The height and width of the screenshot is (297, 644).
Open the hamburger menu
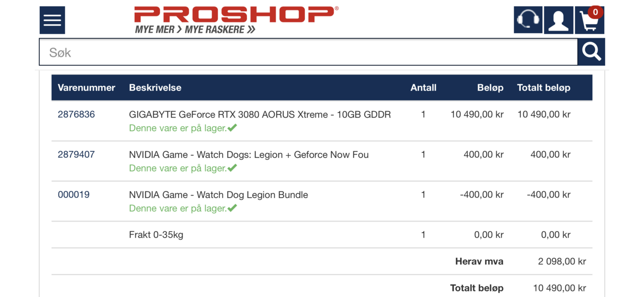click(52, 20)
